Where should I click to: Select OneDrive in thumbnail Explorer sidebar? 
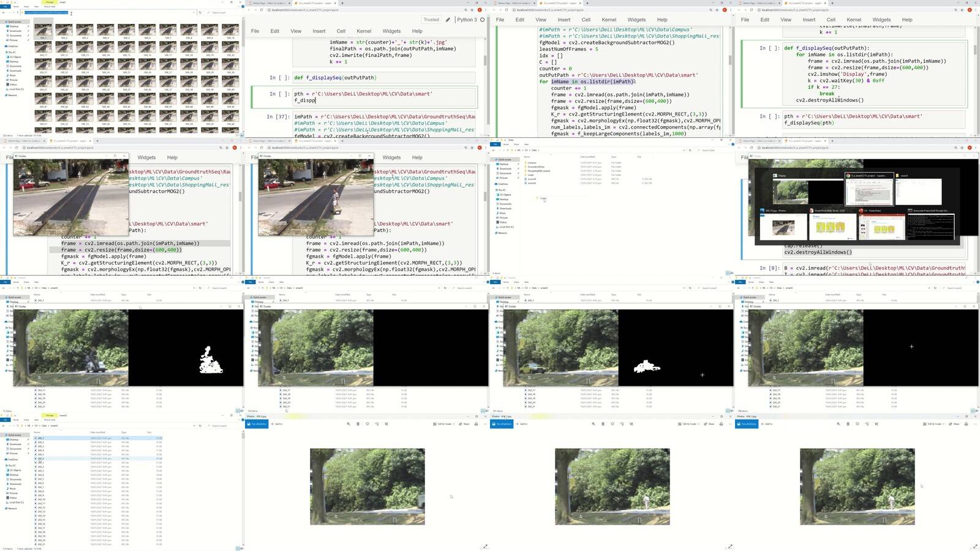pos(12,46)
